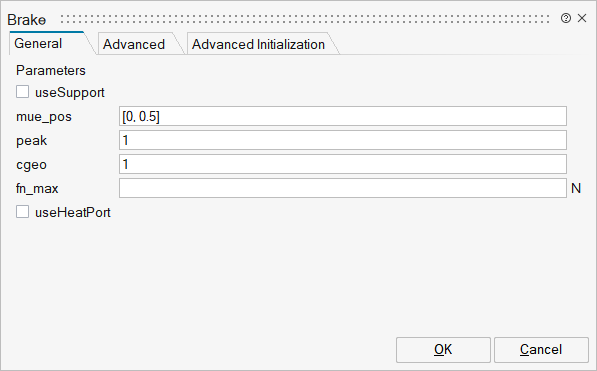Click the fn_max parameter label
The width and height of the screenshot is (597, 371).
click(37, 188)
